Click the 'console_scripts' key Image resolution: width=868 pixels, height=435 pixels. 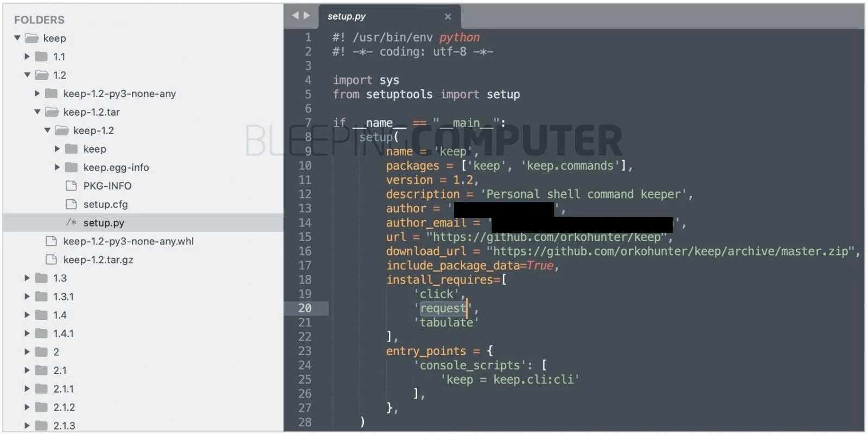point(470,365)
